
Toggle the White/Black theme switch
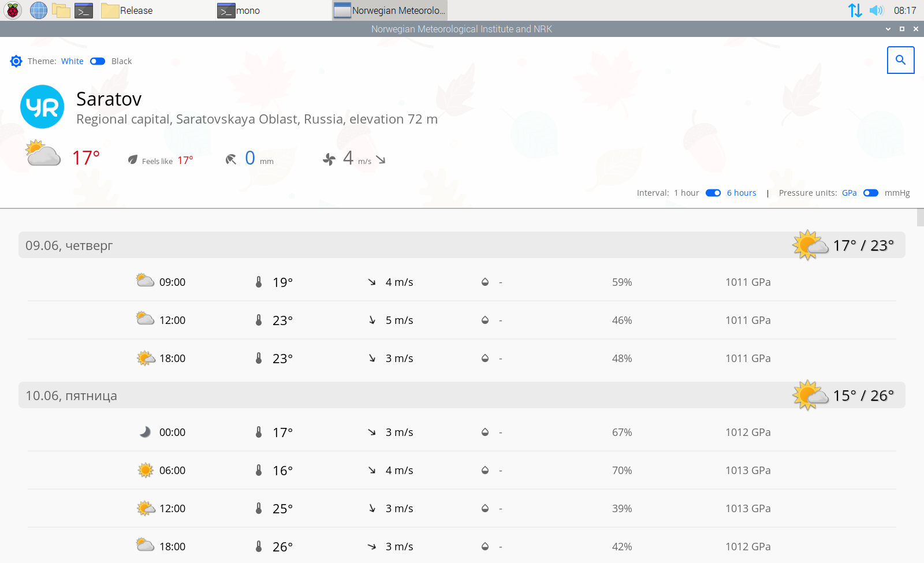98,61
